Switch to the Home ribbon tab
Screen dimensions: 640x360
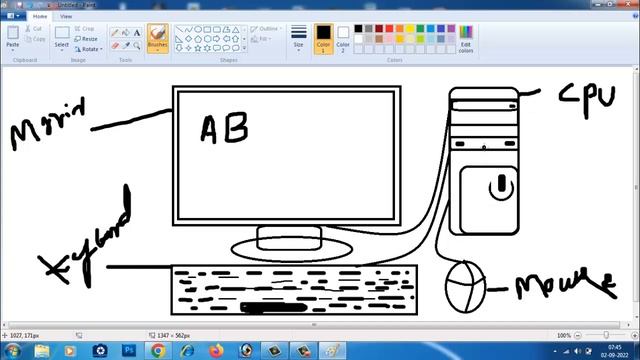point(40,16)
